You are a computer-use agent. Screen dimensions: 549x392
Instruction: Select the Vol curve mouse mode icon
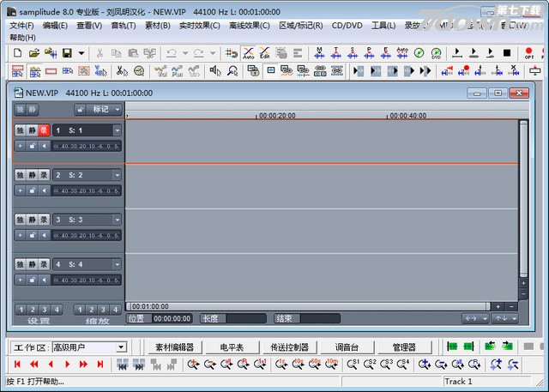pyautogui.click(x=160, y=71)
